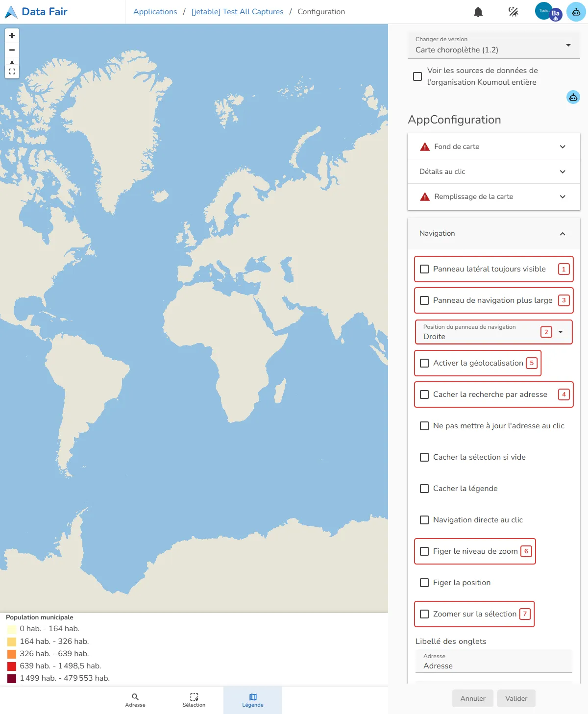
Task: Click the light orange 164–326 hab. swatch
Action: [x=12, y=641]
